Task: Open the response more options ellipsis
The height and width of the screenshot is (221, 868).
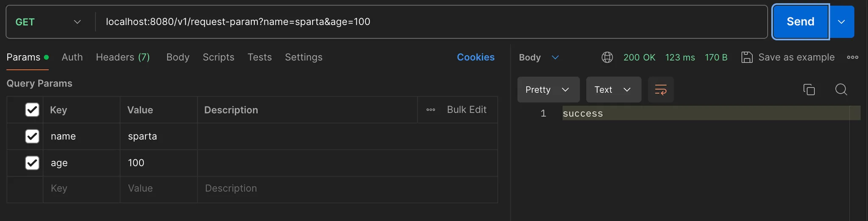Action: click(852, 57)
